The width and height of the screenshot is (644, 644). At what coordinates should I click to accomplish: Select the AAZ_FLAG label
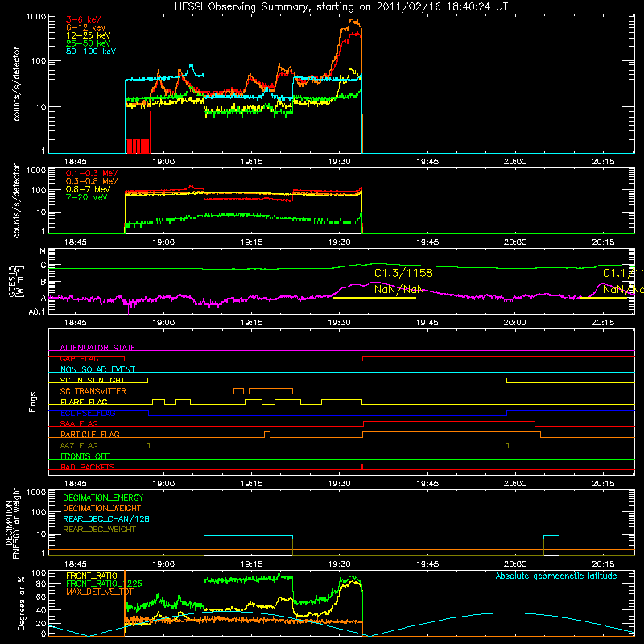(x=79, y=445)
